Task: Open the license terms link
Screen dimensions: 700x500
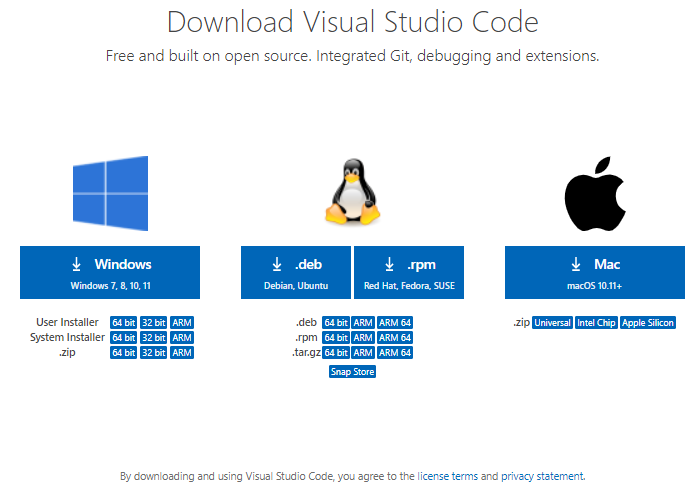Action: coord(447,476)
